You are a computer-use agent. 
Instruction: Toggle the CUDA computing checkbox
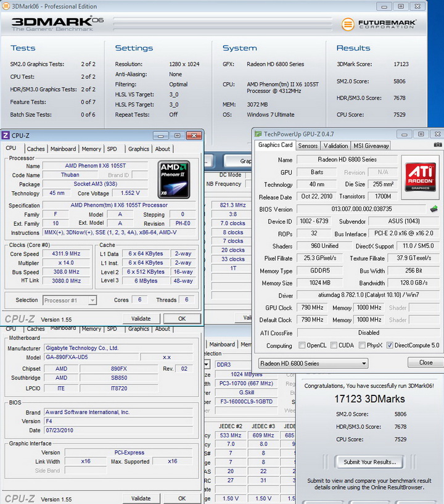point(334,345)
